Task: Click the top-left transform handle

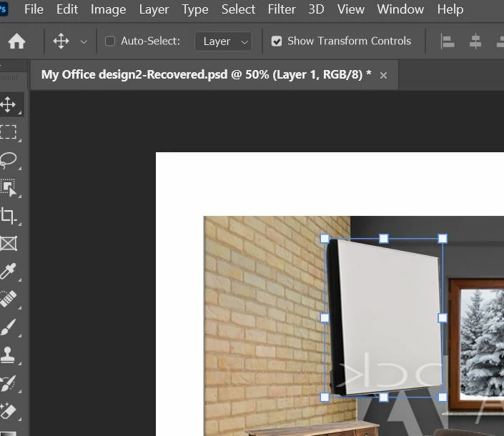Action: pos(325,239)
